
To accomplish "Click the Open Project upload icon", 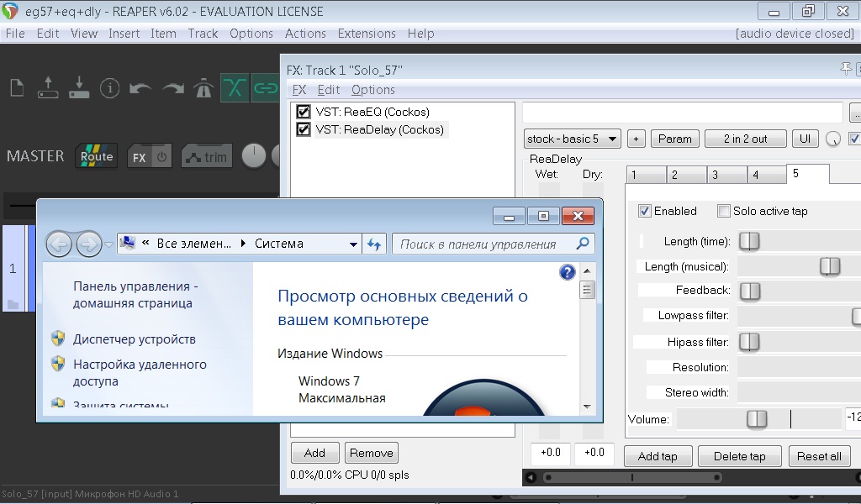I will pos(48,87).
